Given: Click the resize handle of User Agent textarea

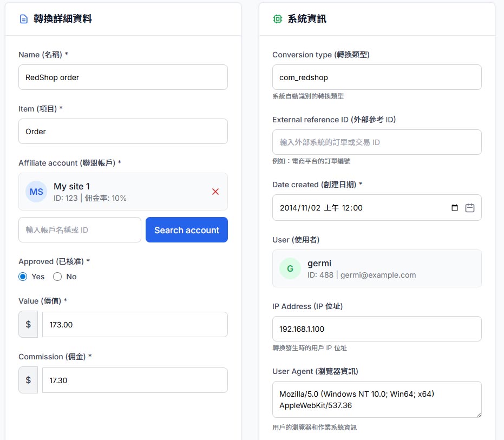Looking at the screenshot, I should click(479, 415).
